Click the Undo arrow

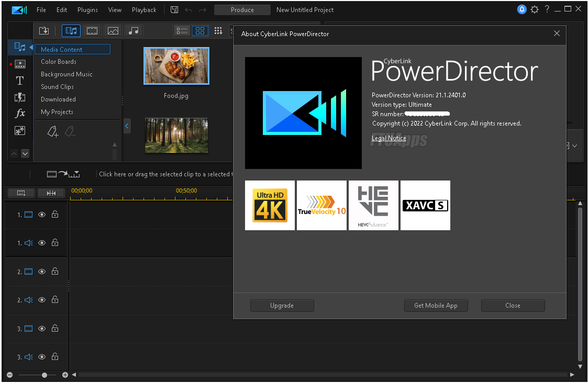pos(188,10)
